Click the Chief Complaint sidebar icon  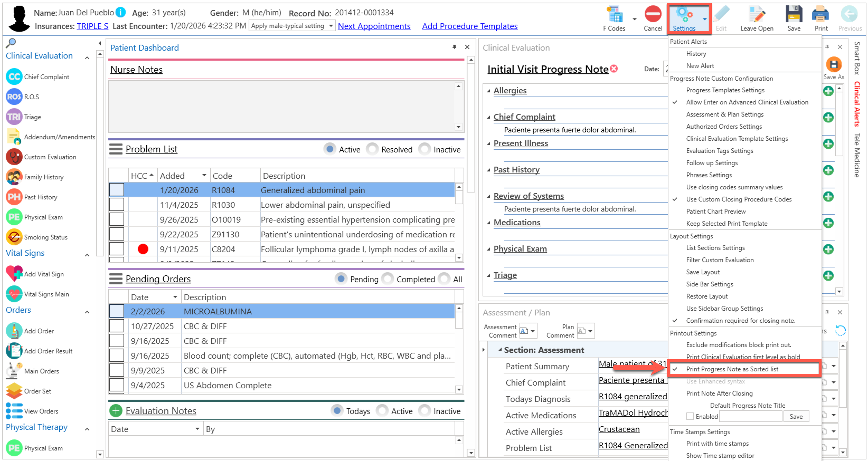tap(14, 77)
